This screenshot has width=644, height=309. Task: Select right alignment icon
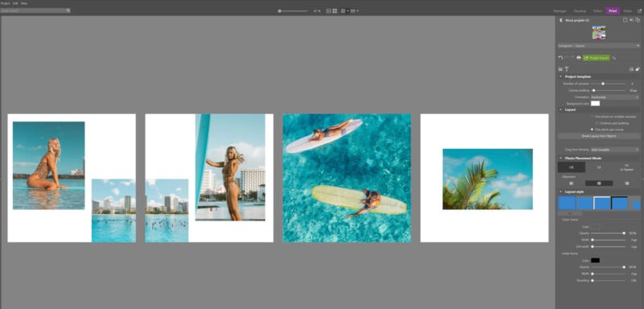point(626,183)
